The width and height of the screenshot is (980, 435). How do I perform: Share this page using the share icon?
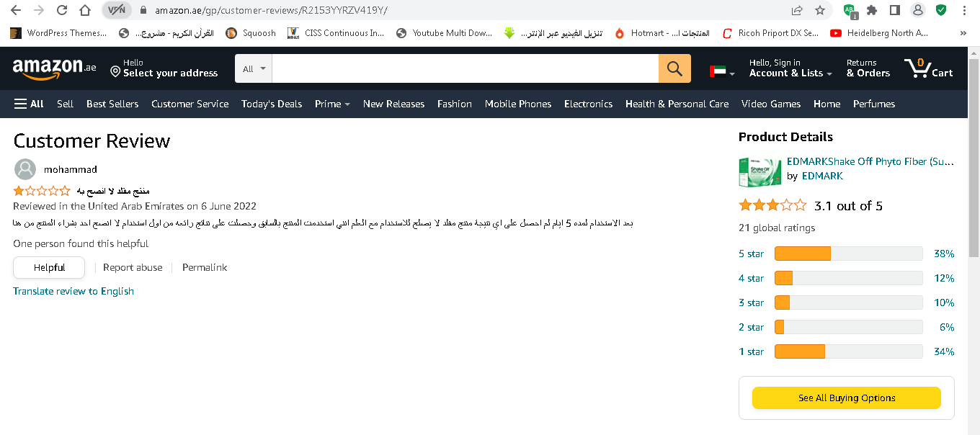pyautogui.click(x=797, y=11)
